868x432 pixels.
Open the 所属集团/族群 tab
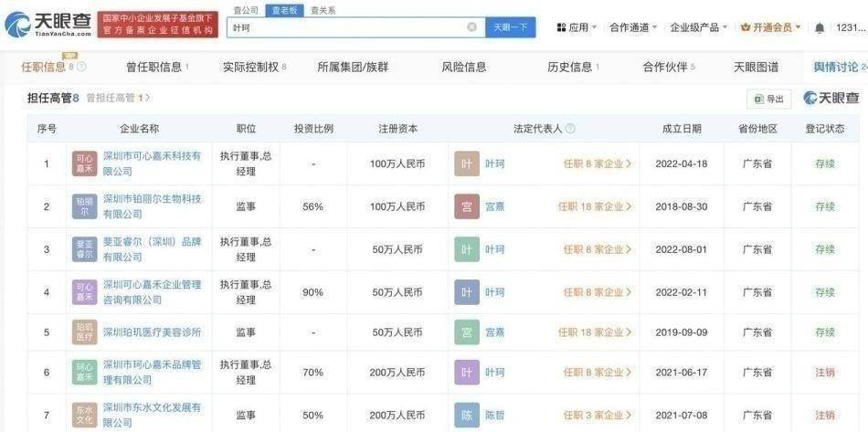pos(353,67)
